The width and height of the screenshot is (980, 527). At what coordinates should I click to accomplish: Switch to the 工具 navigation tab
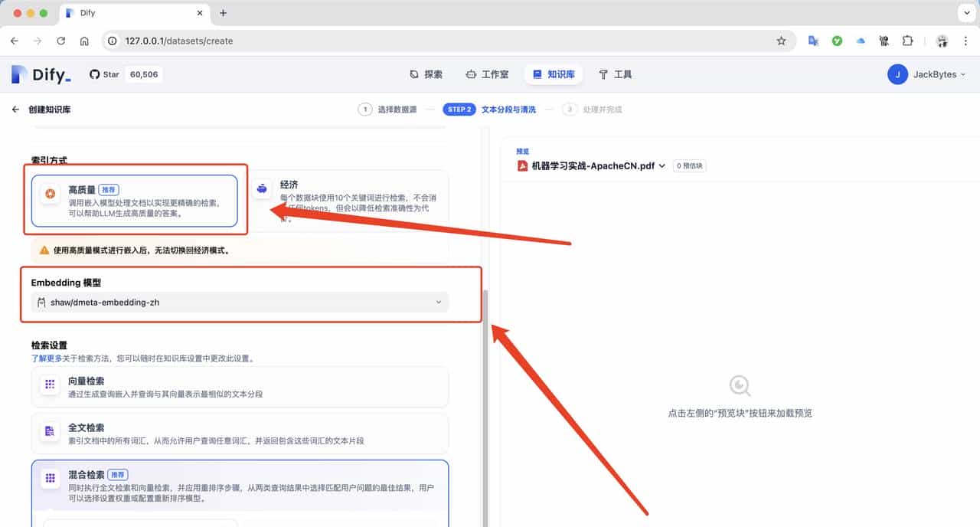[614, 74]
